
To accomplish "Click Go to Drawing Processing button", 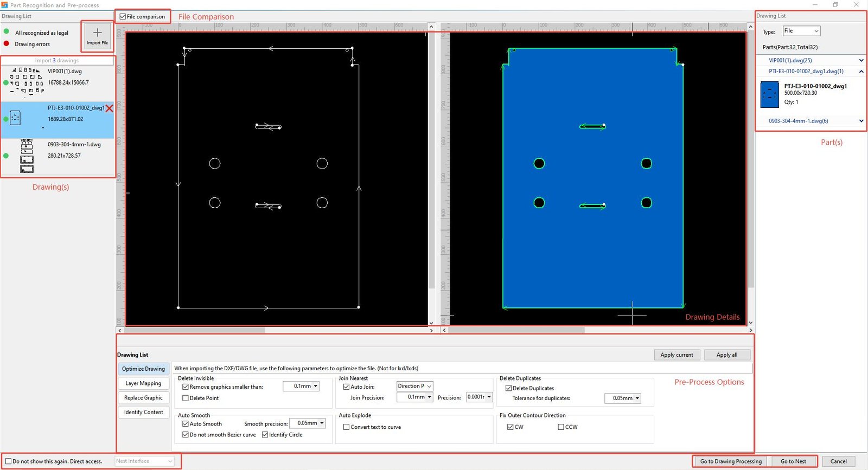I will (x=731, y=461).
